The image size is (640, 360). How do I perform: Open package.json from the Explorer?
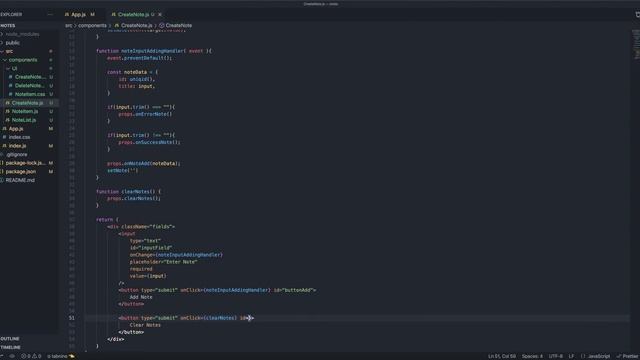click(x=21, y=172)
